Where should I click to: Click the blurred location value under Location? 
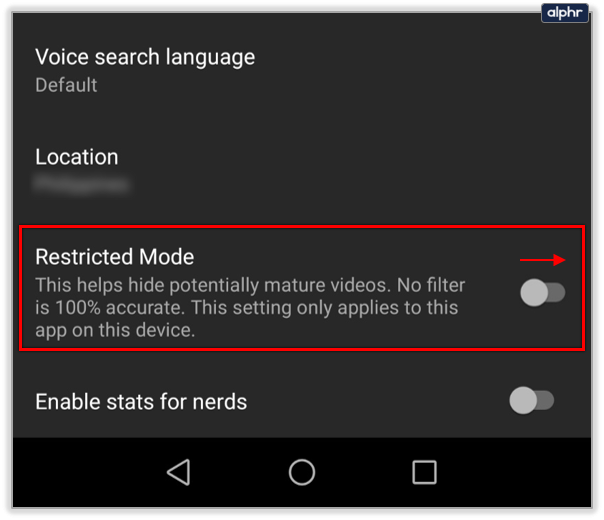click(x=81, y=184)
